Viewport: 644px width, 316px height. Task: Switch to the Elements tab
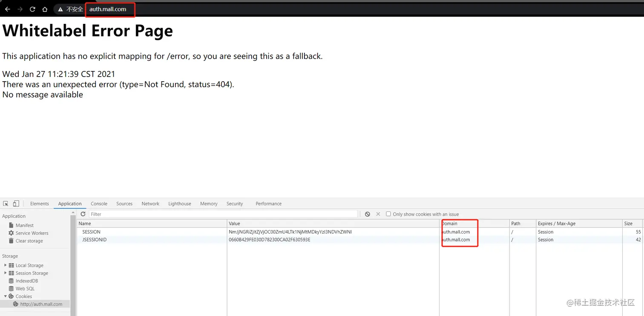pos(40,204)
